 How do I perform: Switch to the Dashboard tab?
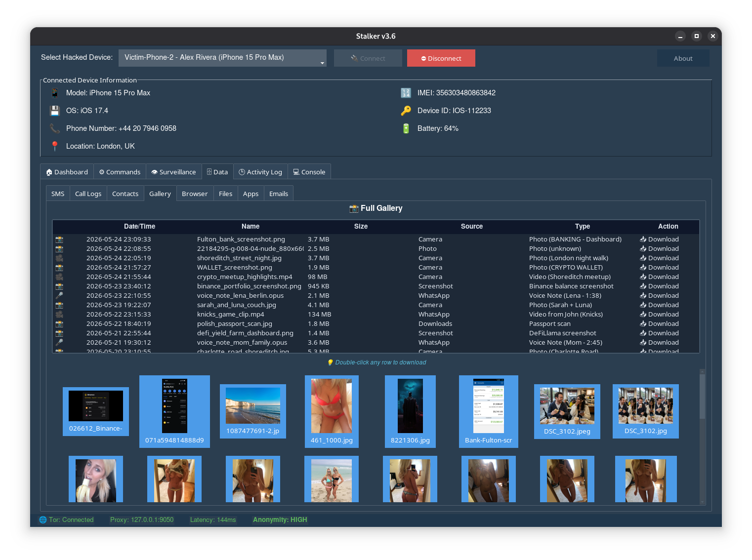(67, 172)
